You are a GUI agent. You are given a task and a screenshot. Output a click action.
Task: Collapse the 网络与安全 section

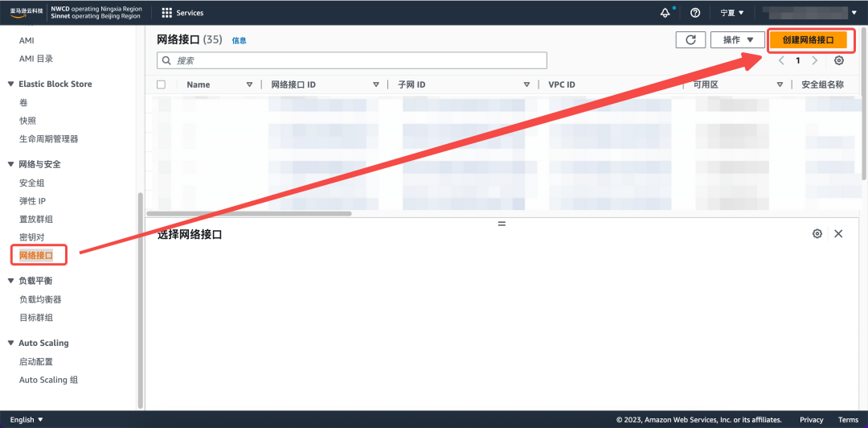[x=10, y=165]
